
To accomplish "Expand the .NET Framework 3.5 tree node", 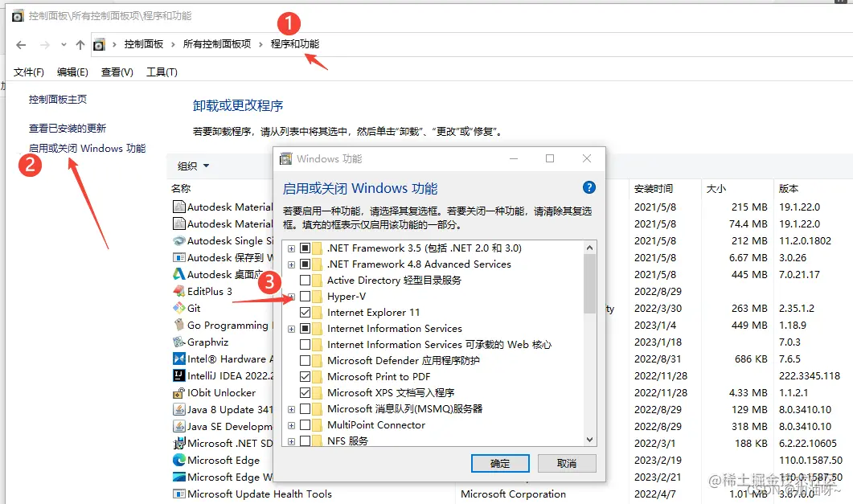I will [292, 248].
